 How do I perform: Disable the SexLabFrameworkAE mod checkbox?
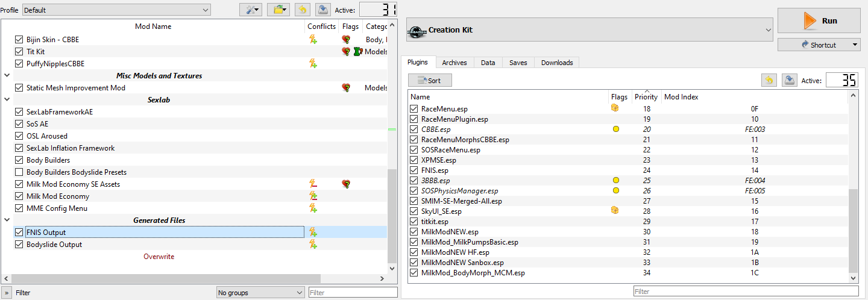19,112
